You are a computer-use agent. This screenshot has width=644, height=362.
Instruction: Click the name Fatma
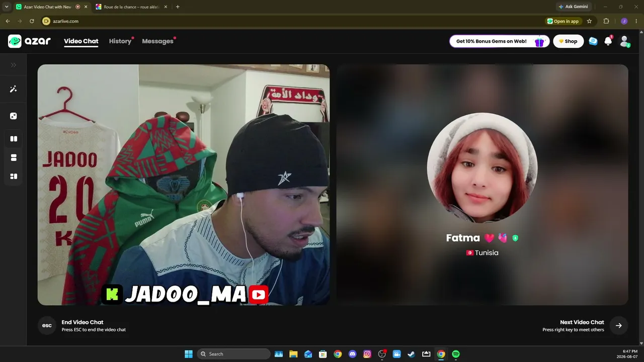(463, 238)
